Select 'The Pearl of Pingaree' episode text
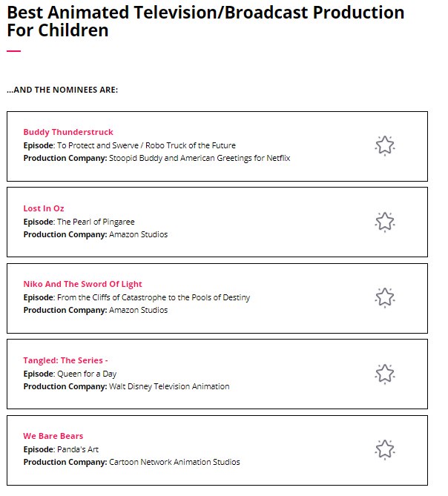The image size is (448, 496). (96, 222)
